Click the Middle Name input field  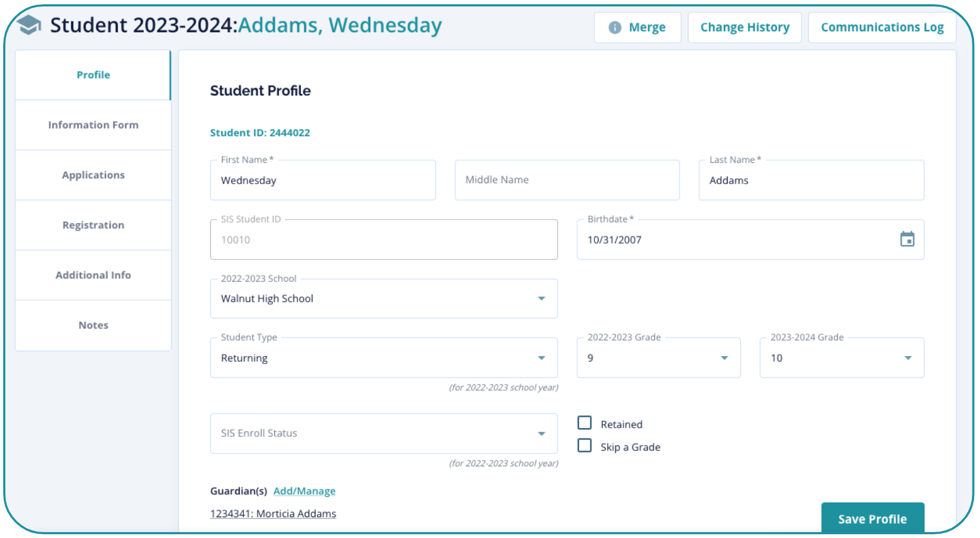(566, 180)
